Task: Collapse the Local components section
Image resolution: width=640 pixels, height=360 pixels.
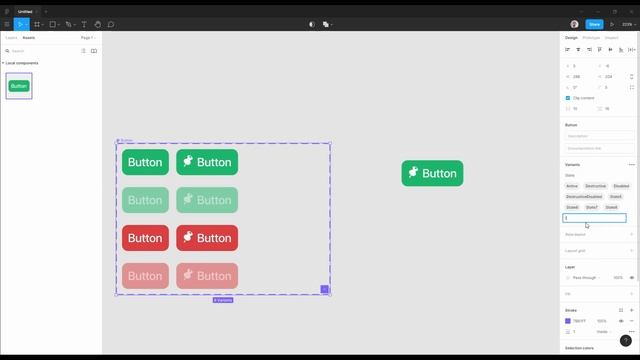Action: click(x=3, y=63)
